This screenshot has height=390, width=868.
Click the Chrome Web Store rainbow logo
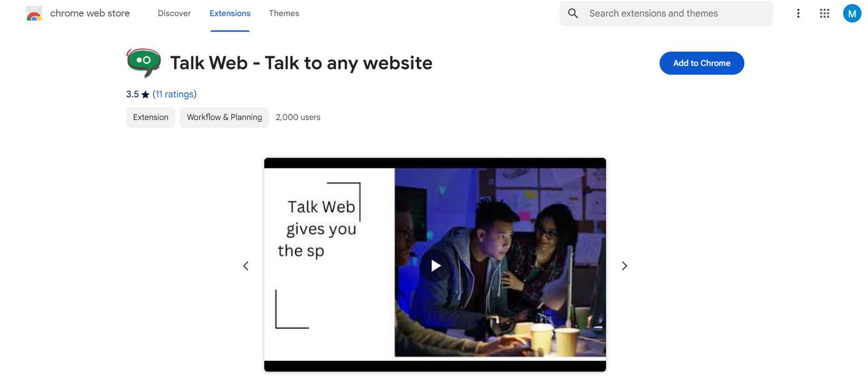click(x=34, y=14)
